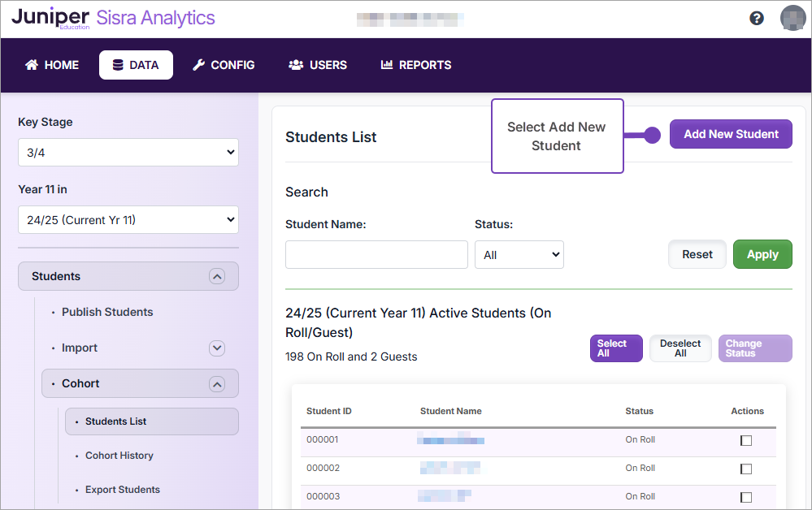Click the profile avatar icon
The image size is (812, 510).
(x=792, y=17)
